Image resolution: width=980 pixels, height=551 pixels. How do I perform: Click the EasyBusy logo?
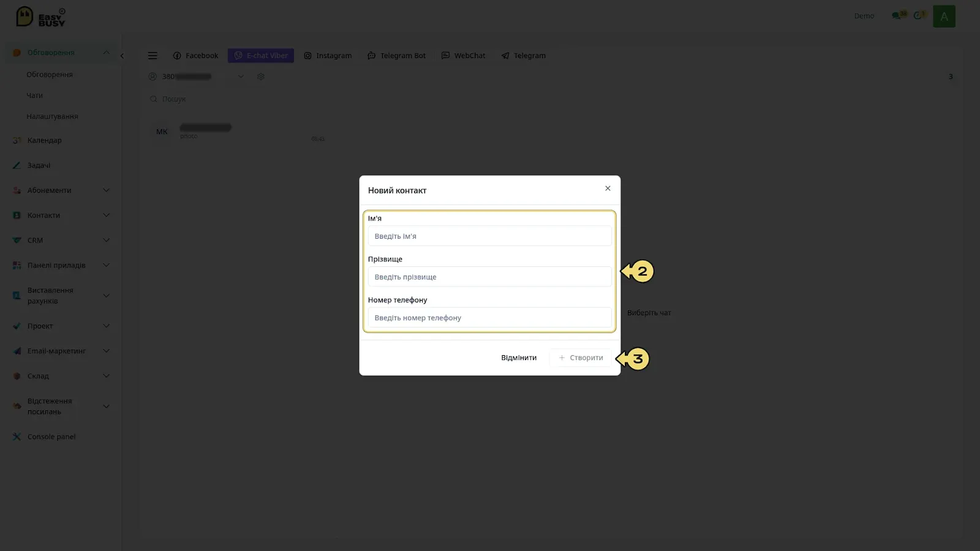point(40,17)
